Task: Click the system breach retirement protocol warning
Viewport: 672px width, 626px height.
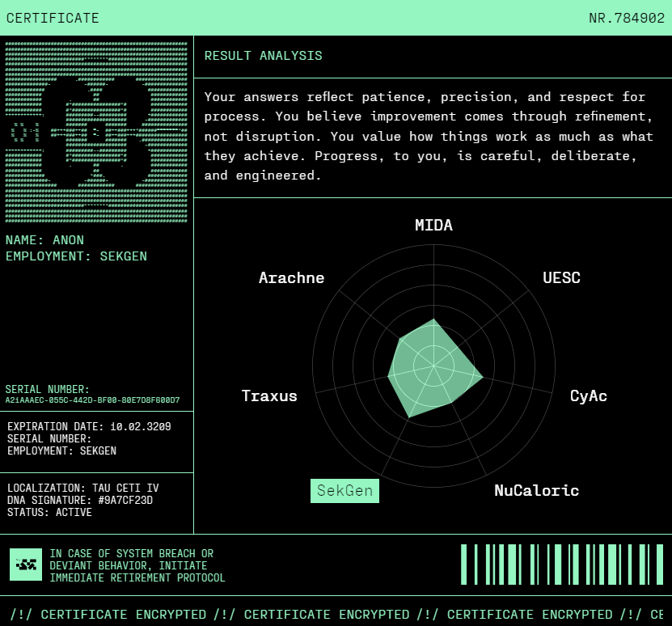Action: pos(137,565)
